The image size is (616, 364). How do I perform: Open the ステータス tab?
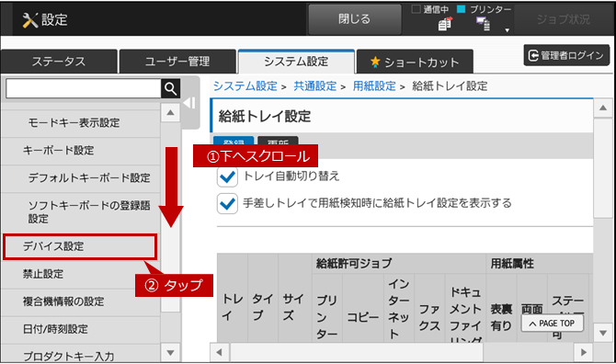[x=59, y=62]
